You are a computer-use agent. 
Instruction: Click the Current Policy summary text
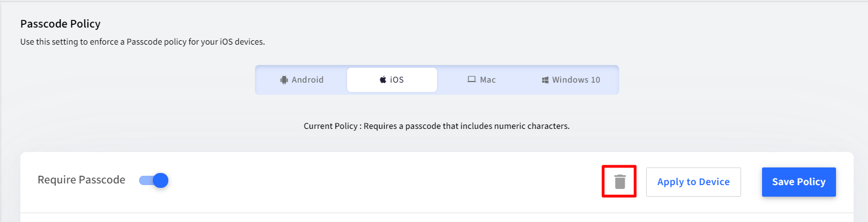[x=436, y=126]
